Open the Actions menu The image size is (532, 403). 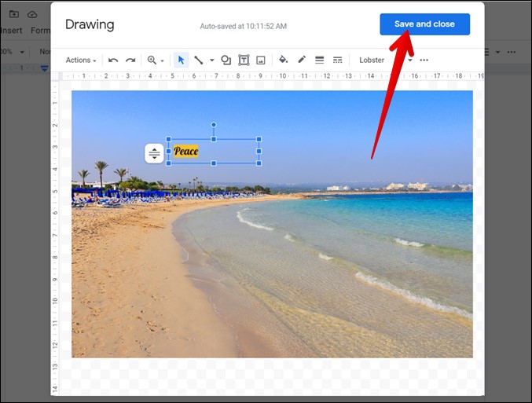[81, 60]
